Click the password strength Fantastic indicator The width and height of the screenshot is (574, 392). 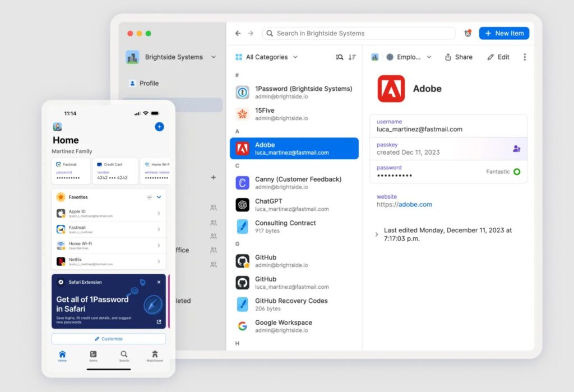(x=503, y=172)
